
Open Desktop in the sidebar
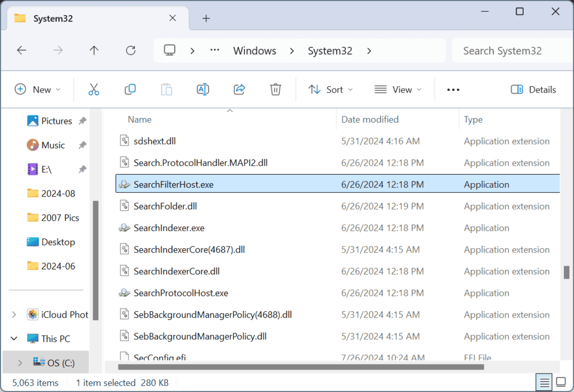(51, 242)
